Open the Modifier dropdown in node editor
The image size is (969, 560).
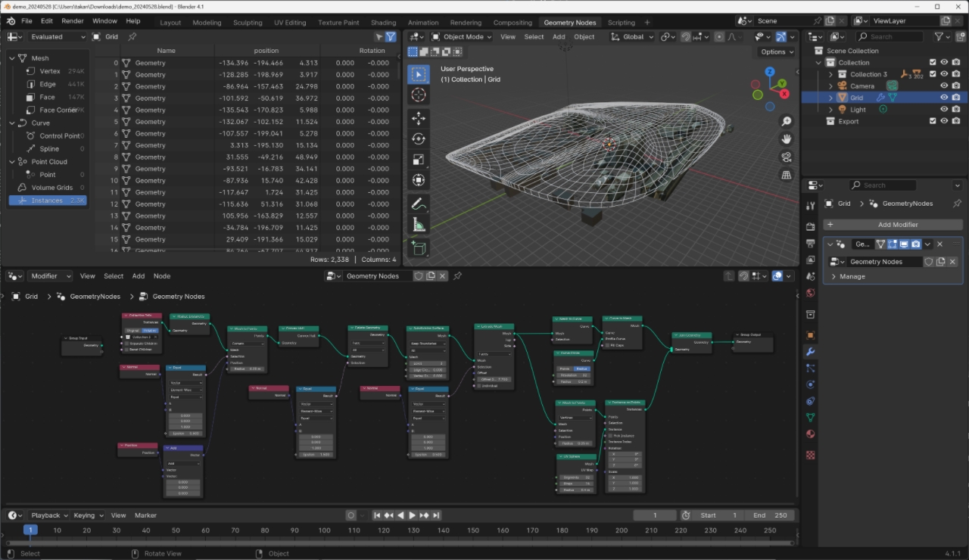click(x=50, y=276)
